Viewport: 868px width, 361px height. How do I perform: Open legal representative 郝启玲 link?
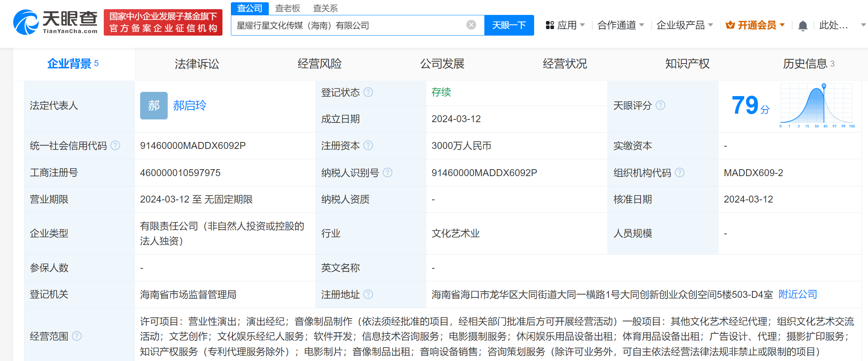point(190,105)
